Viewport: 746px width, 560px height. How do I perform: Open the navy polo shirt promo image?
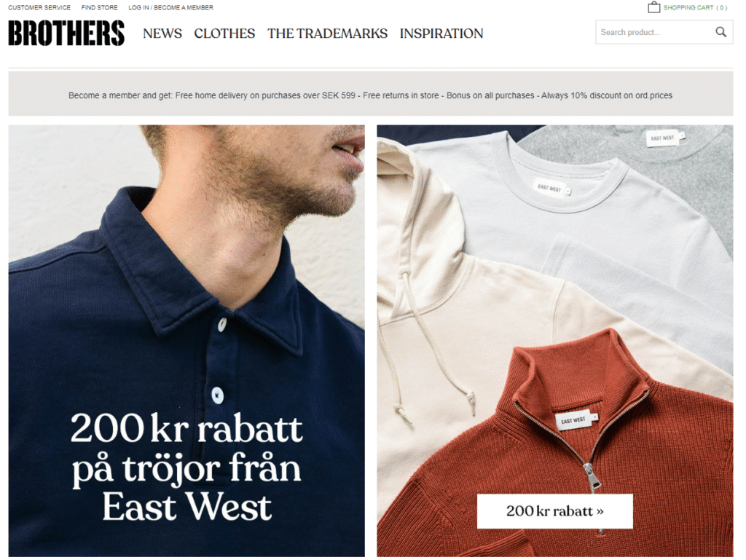pyautogui.click(x=186, y=340)
